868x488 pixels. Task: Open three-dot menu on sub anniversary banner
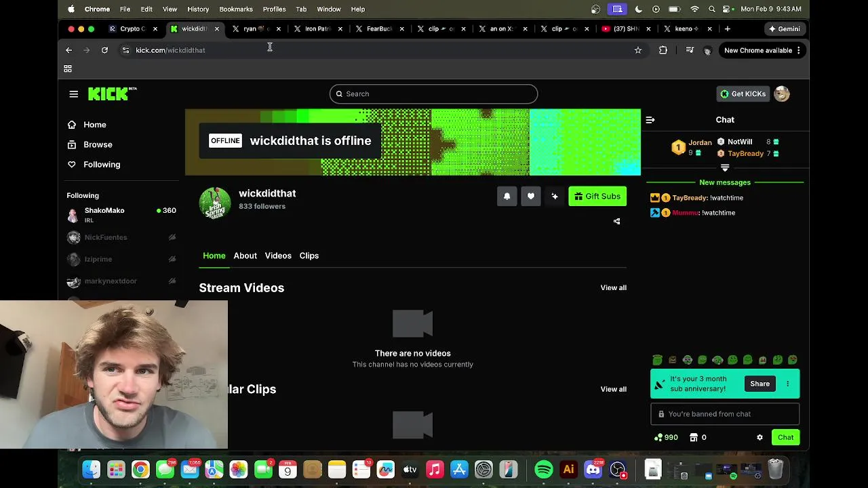pyautogui.click(x=787, y=384)
